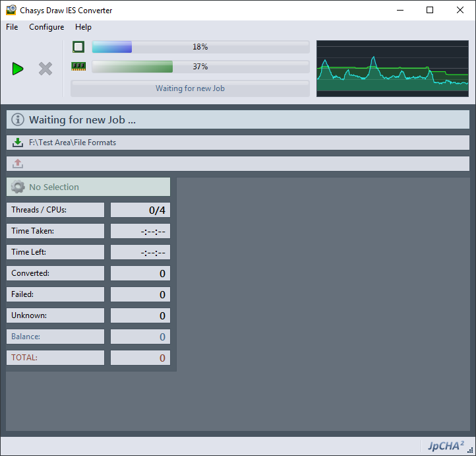Click the gear icon next to No Selection
This screenshot has height=456, width=476.
tap(18, 187)
